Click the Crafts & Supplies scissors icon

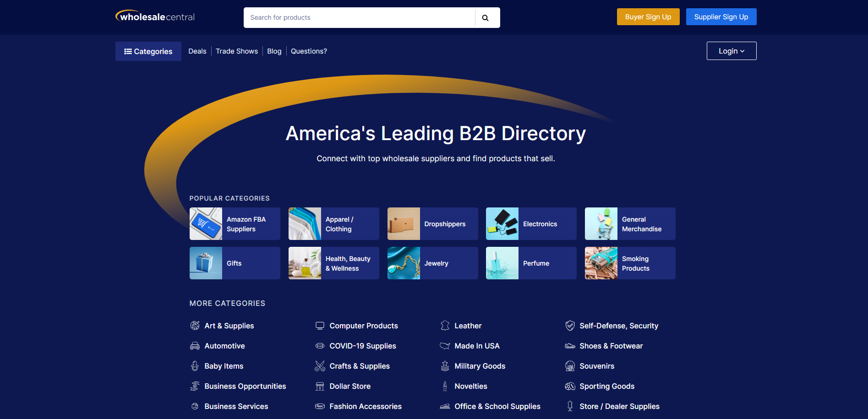[x=320, y=366]
